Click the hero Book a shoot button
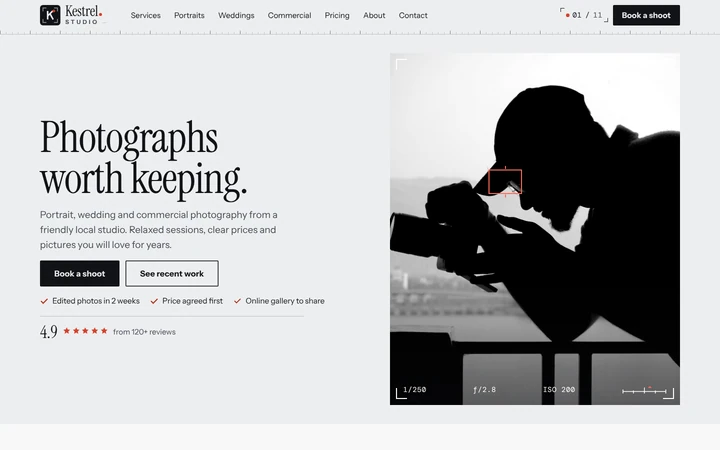This screenshot has height=450, width=720. pos(79,273)
